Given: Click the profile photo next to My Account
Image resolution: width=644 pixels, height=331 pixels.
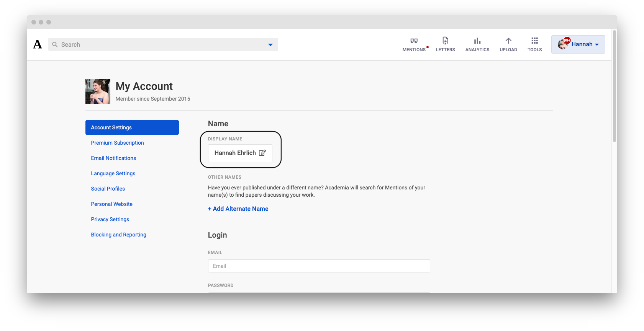Looking at the screenshot, I should click(x=98, y=91).
